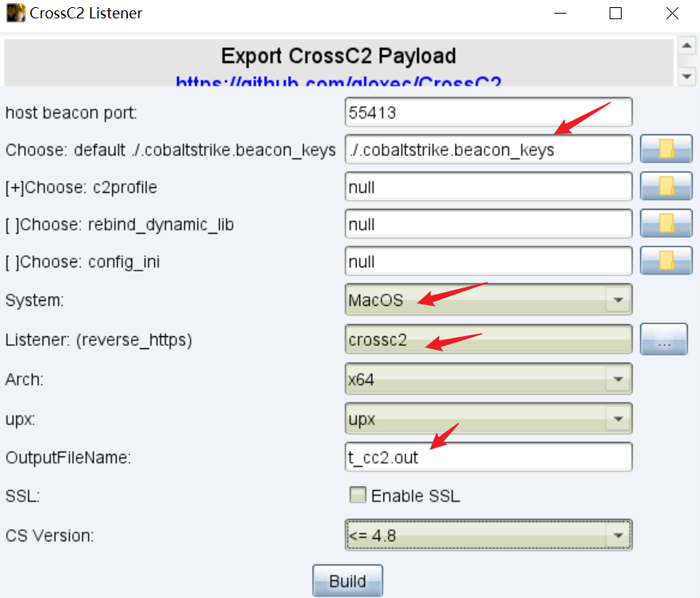
Task: Open the CrossC2 GitHub link
Action: point(338,82)
